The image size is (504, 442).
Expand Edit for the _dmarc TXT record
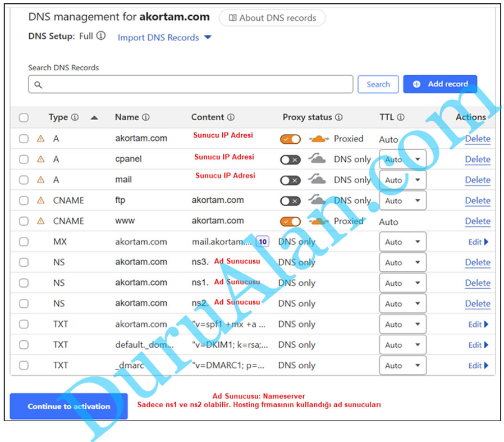[x=478, y=366]
